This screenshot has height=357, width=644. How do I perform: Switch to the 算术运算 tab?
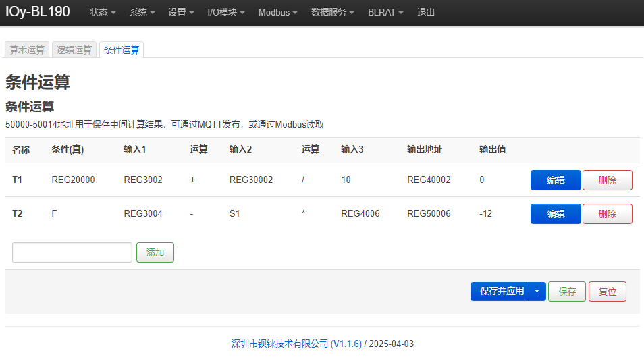click(27, 50)
